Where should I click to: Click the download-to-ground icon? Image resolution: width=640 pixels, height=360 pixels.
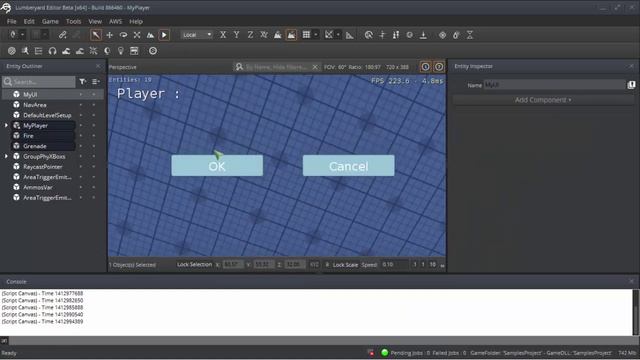423,35
